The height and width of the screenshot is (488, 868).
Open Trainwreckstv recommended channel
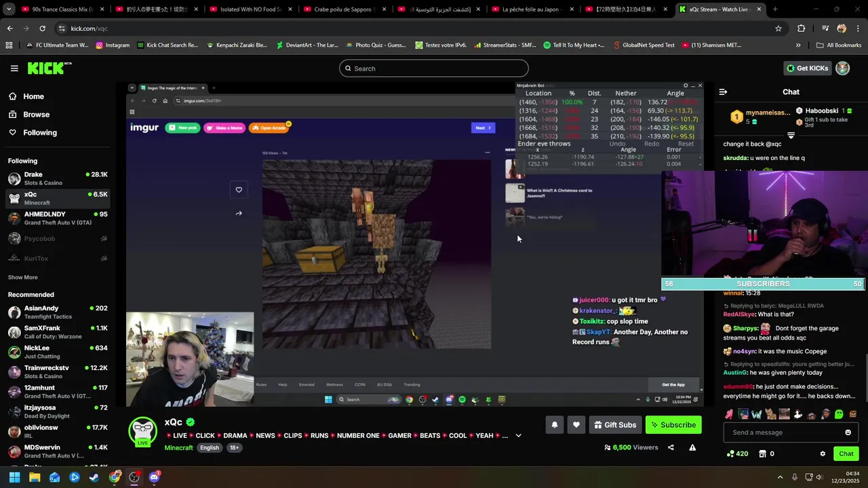[x=58, y=371]
